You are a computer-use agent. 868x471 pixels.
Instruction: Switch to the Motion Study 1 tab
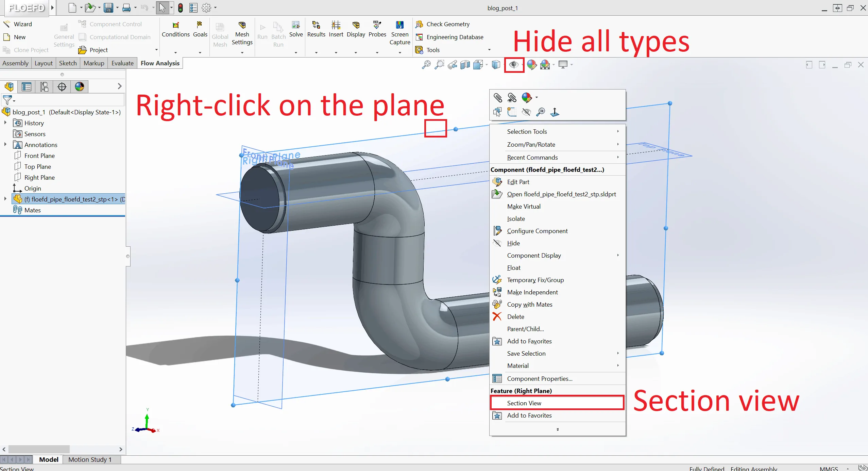(90, 459)
